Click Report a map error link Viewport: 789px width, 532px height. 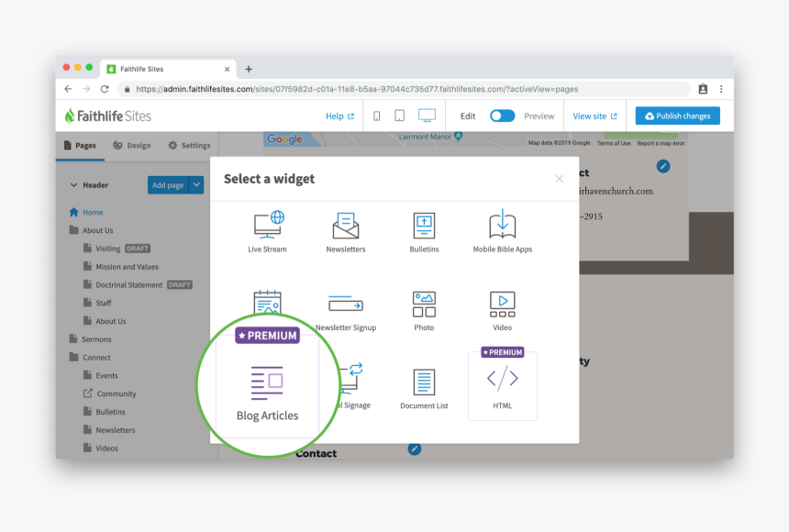[661, 143]
